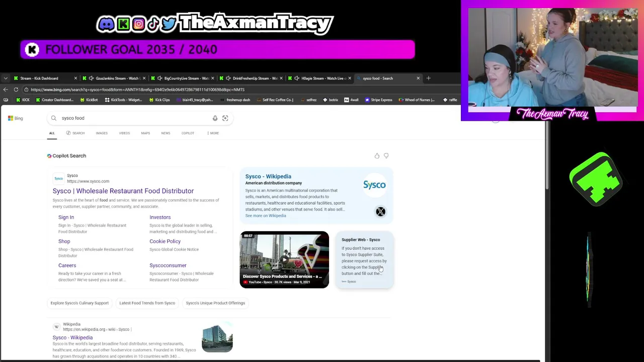The image size is (644, 362).
Task: Click See more on Wikipedia
Action: pyautogui.click(x=266, y=216)
